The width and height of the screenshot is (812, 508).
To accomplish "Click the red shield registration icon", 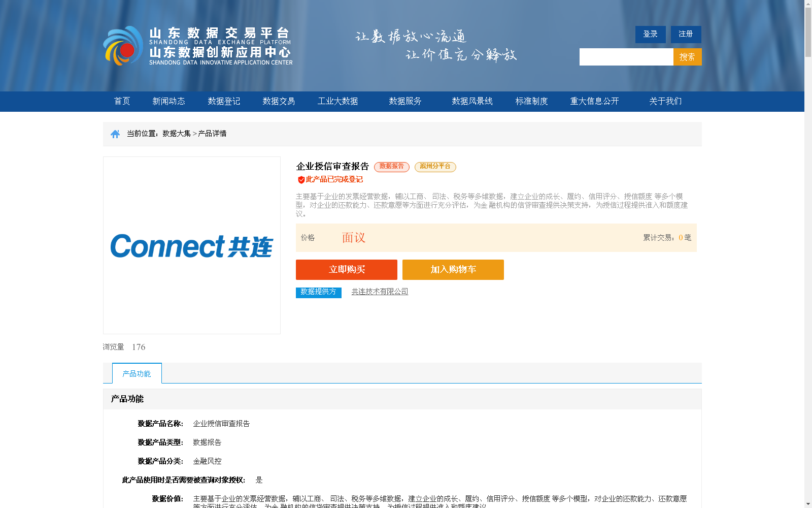I will (301, 180).
